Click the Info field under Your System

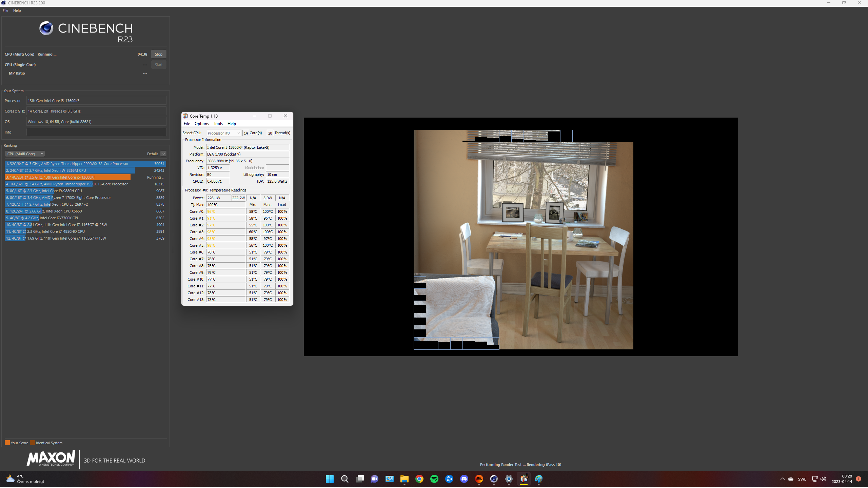pyautogui.click(x=96, y=132)
